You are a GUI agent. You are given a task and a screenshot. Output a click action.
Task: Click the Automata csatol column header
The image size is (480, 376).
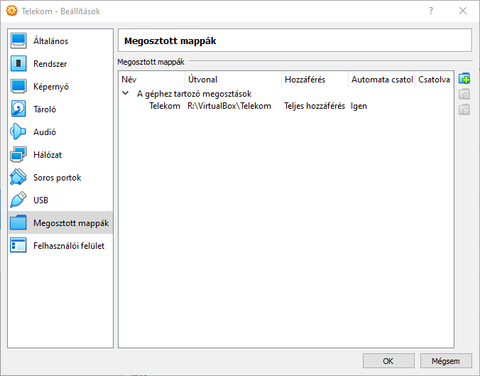tap(382, 79)
